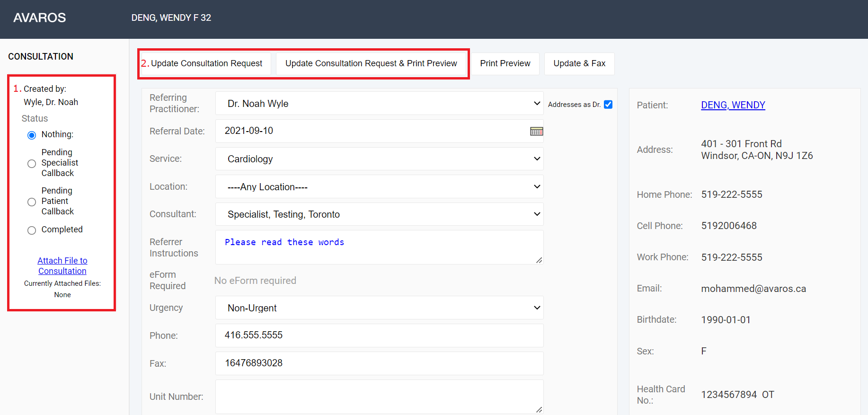Click the AVAROS logo in header
Screen dimensions: 868x415
coord(40,18)
